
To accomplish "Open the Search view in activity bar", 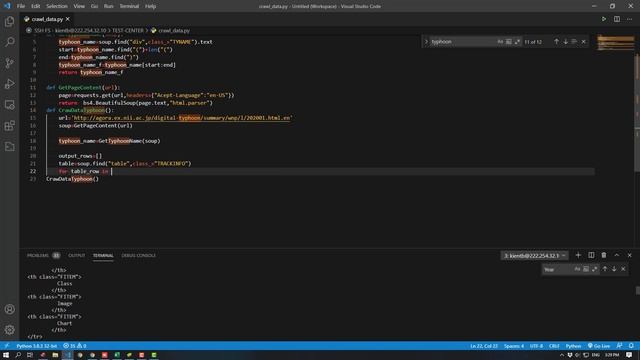I will (x=9, y=42).
